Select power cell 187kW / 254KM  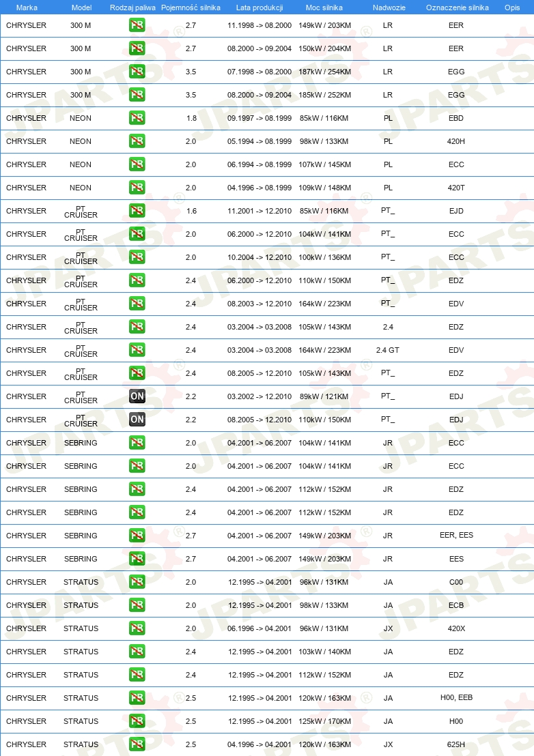[324, 72]
